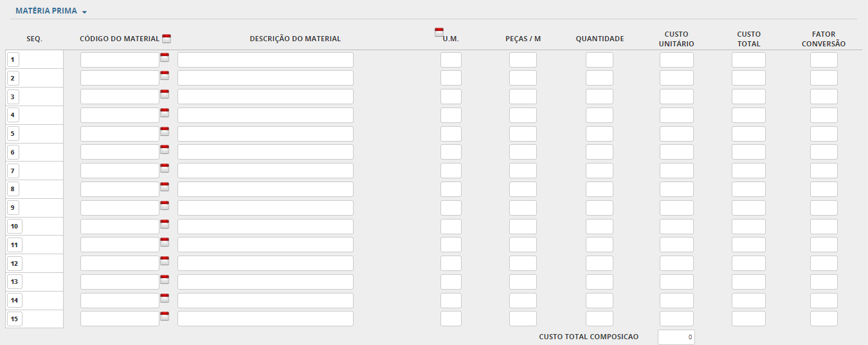Click the Quantidade field in row 9
This screenshot has width=868, height=345.
(x=599, y=209)
